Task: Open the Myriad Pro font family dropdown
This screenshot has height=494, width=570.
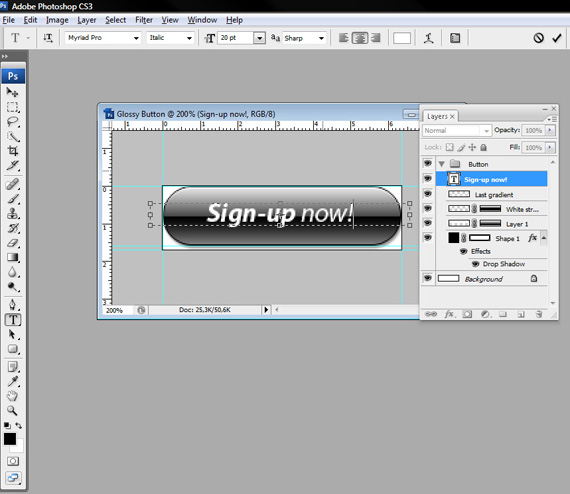Action: (x=136, y=38)
